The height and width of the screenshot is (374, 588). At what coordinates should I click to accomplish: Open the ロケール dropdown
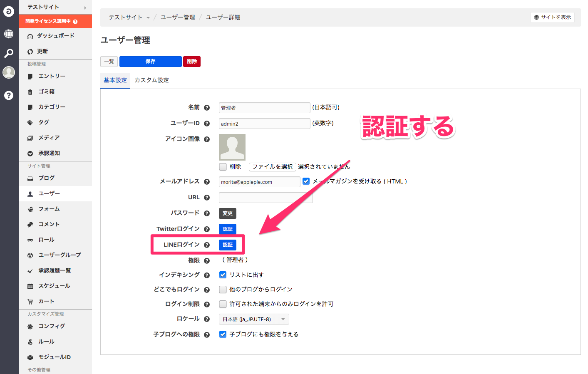tap(254, 319)
